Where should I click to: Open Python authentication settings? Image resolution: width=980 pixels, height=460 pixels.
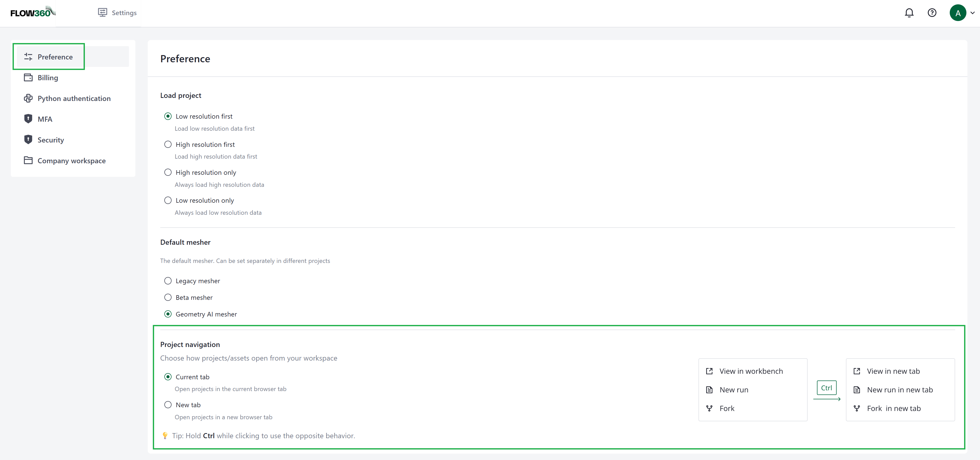[x=73, y=98]
